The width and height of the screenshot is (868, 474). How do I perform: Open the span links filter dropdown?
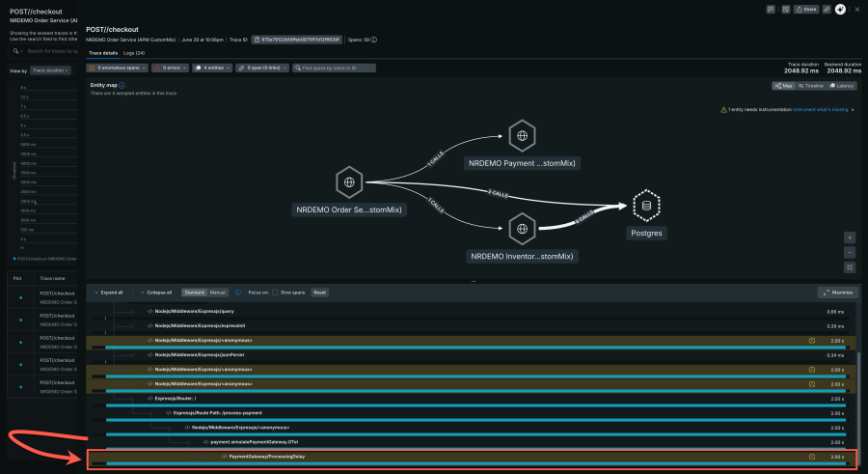[262, 68]
